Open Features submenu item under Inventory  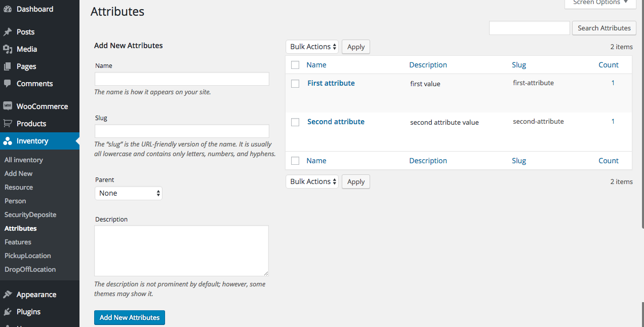(x=18, y=242)
